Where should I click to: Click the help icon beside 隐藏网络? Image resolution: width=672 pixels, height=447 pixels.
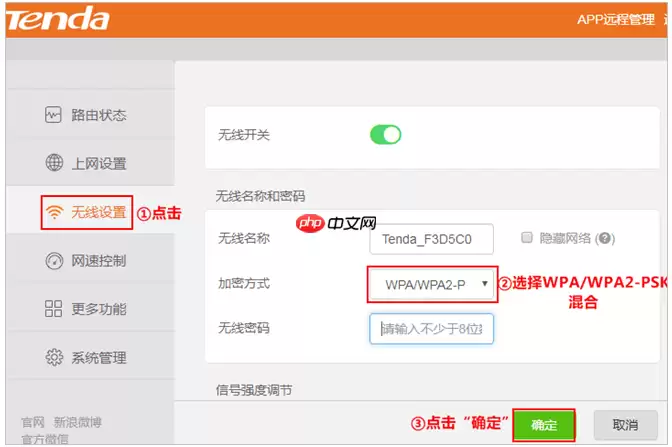coord(604,239)
